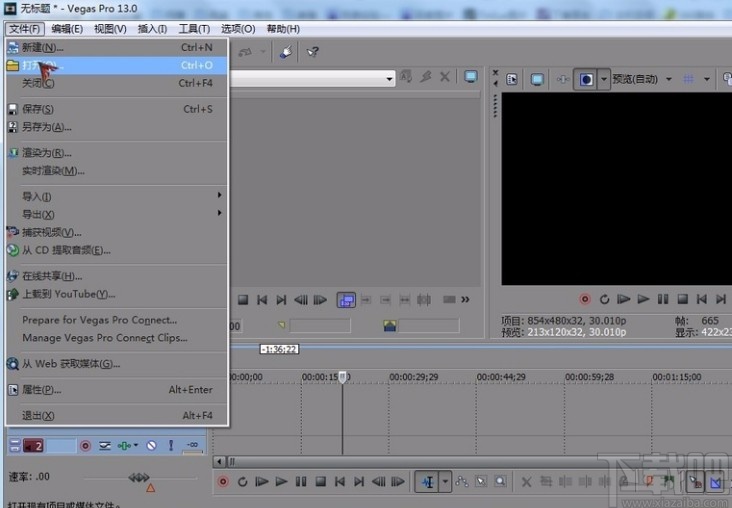Click play in the timeline transport bar
Viewport: 732px width, 508px height.
point(281,481)
